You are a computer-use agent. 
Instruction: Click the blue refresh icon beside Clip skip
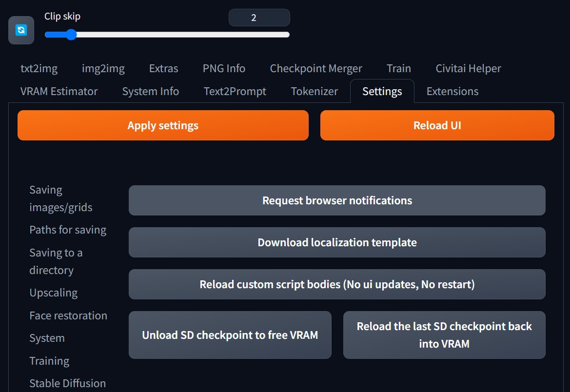coord(21,30)
